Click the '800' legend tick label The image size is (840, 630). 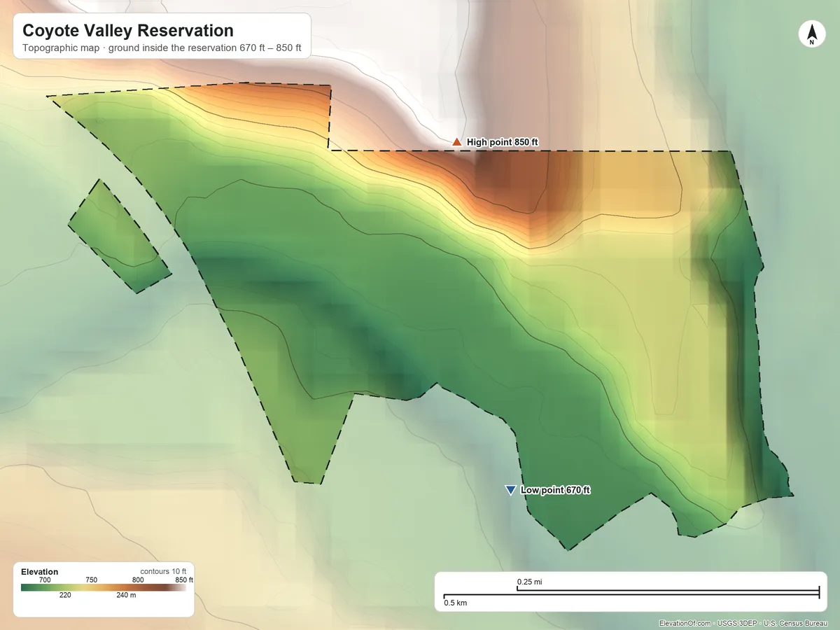(x=138, y=580)
